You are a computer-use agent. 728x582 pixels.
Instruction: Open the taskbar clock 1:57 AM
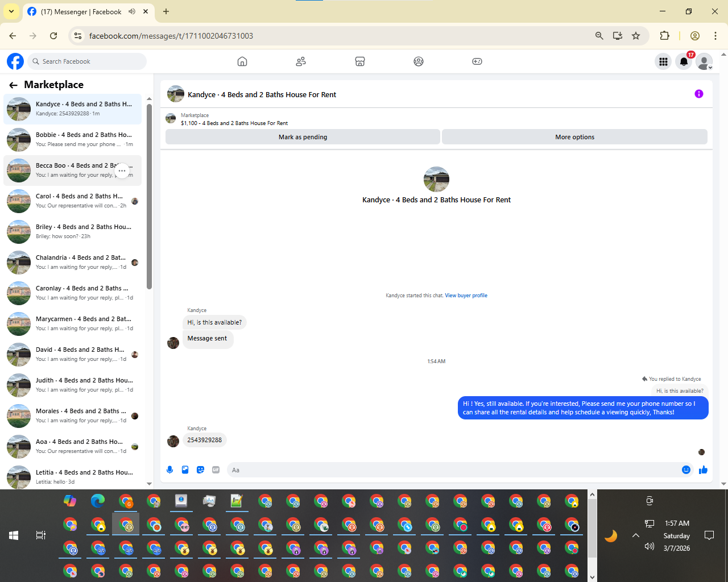pos(677,523)
